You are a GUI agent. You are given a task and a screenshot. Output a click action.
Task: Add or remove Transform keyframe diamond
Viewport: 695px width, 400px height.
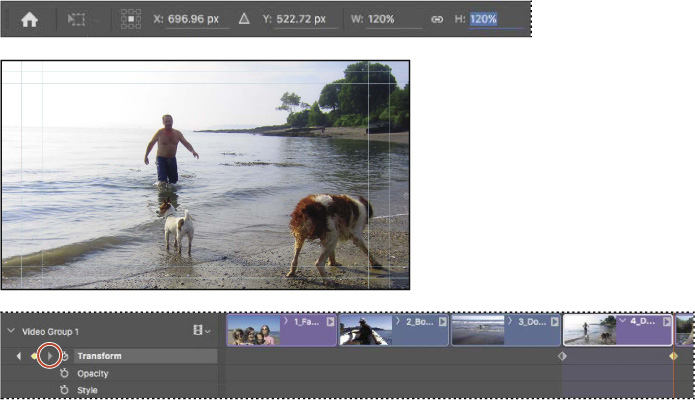pos(34,356)
